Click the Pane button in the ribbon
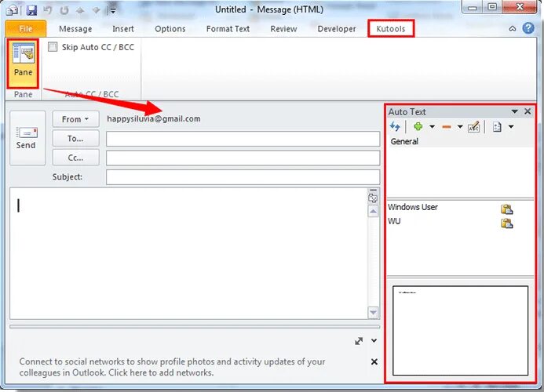The image size is (544, 392). [23, 64]
